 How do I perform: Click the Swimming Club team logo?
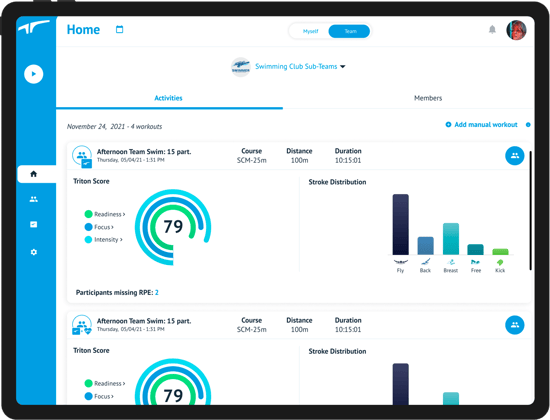pos(241,67)
